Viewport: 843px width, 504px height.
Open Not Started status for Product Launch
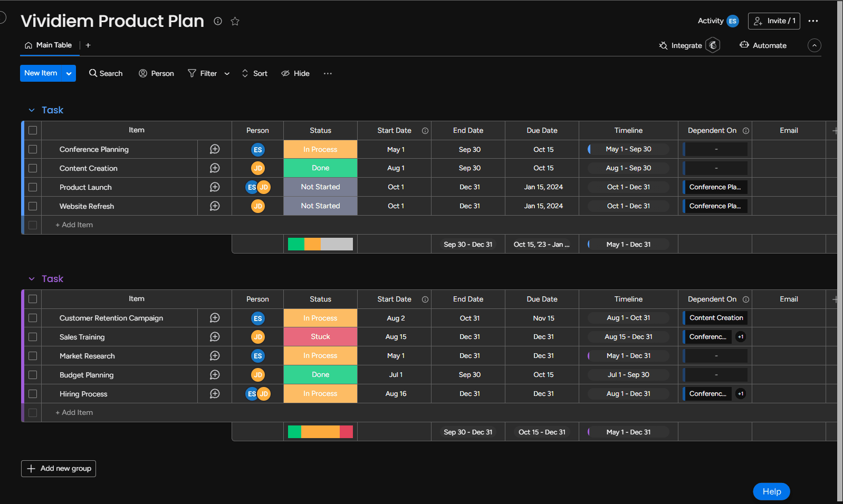320,187
